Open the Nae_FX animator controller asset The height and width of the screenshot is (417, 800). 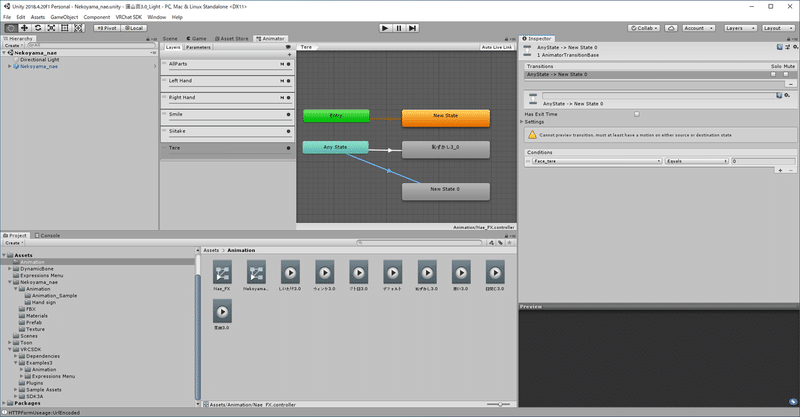click(222, 276)
